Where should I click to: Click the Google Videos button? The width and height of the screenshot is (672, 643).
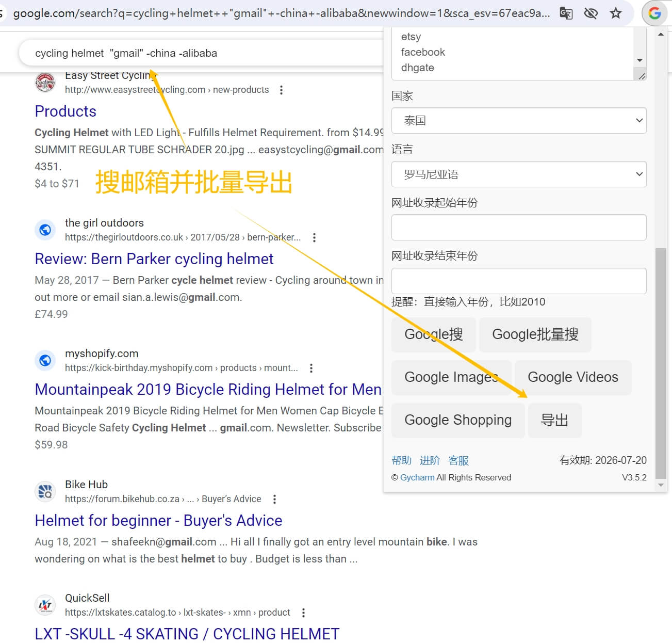point(573,377)
